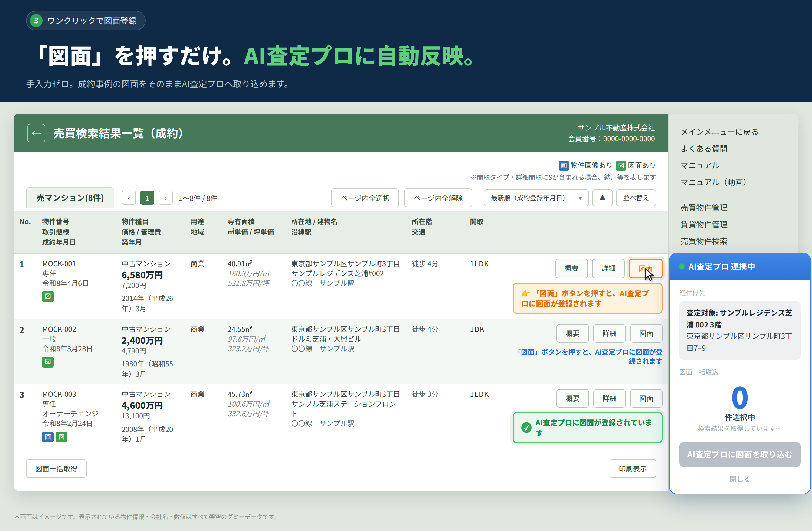
Task: Click property number MOCK-001
Action: click(x=59, y=264)
